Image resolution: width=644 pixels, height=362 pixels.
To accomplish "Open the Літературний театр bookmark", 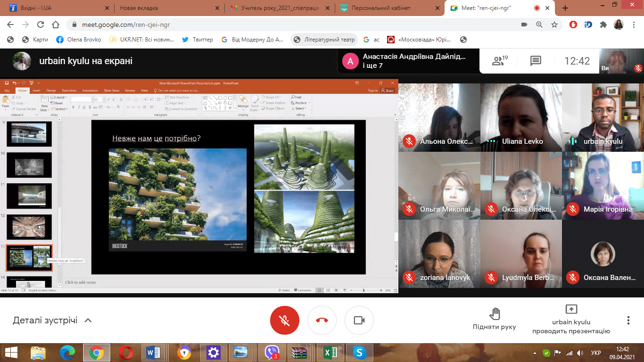I will 324,40.
